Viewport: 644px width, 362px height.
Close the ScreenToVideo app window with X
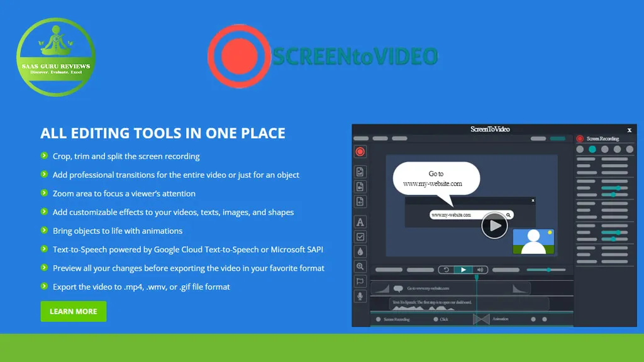629,130
